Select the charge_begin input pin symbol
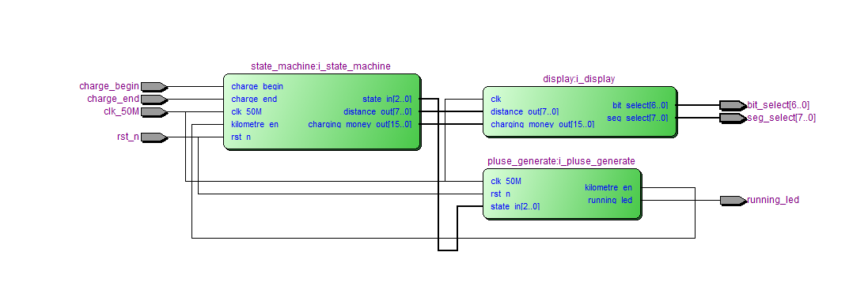Screen dimensions: 868x286 click(x=154, y=86)
